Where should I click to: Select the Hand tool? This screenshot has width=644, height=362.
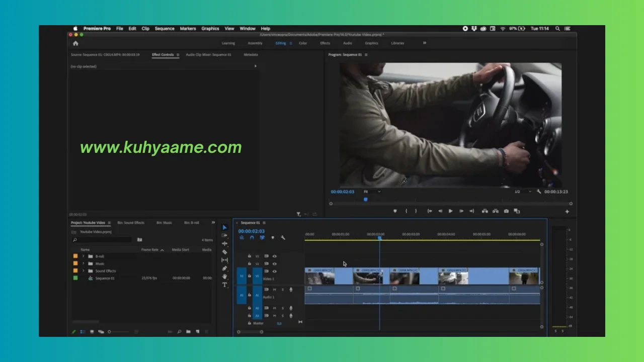[225, 277]
